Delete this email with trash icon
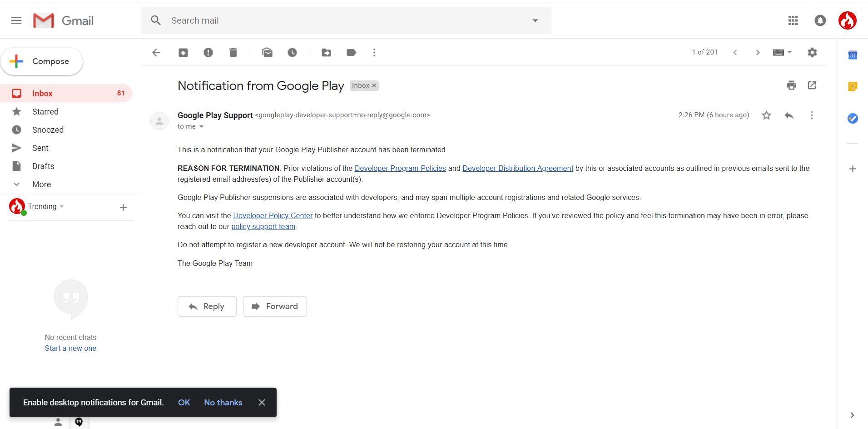Screen dimensions: 868x429 233,52
